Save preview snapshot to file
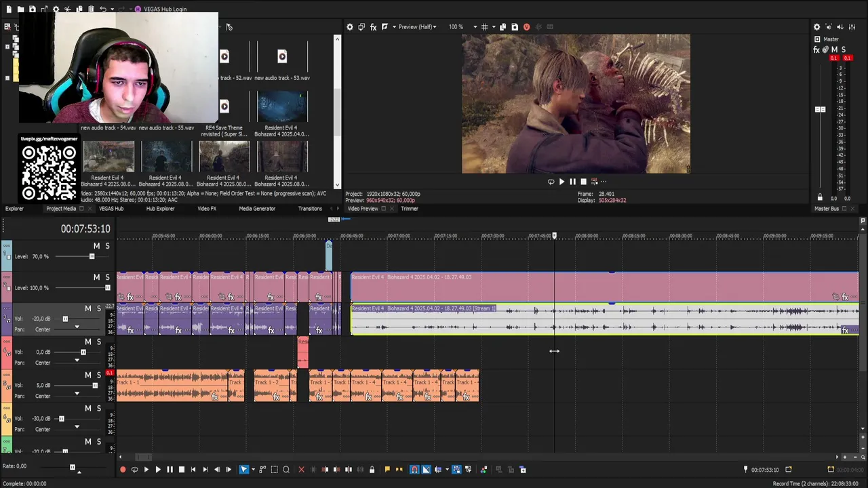The height and width of the screenshot is (488, 868). 515,27
